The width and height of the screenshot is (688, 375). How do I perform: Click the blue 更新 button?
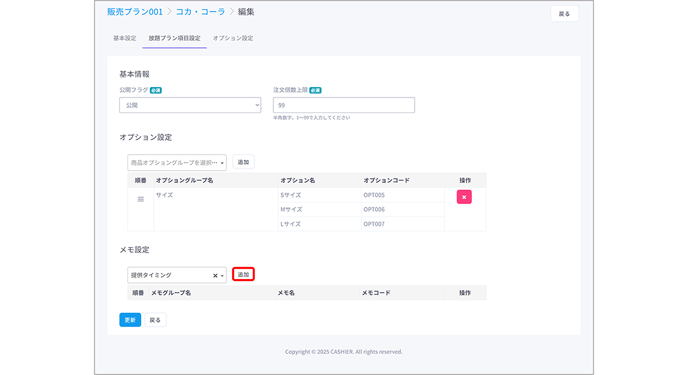pyautogui.click(x=130, y=320)
